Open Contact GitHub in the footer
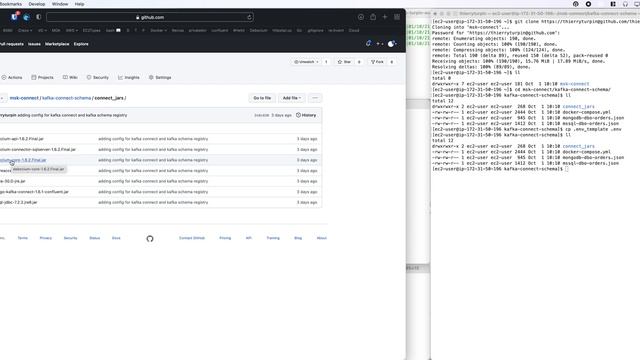Viewport: 640px width, 360px height. click(192, 238)
